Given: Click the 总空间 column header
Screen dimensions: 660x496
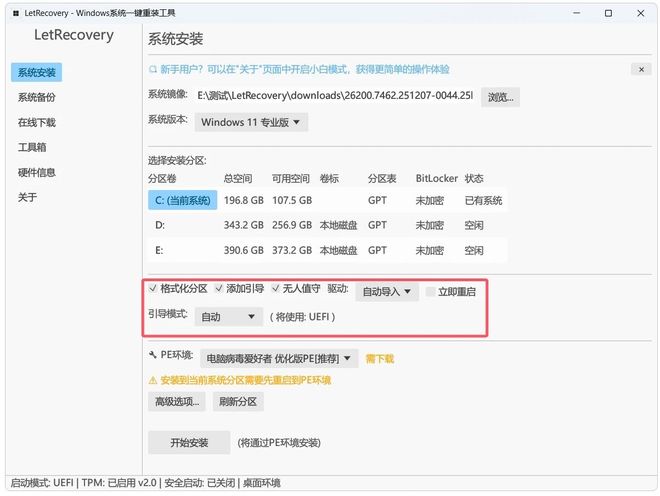Looking at the screenshot, I should (x=238, y=179).
